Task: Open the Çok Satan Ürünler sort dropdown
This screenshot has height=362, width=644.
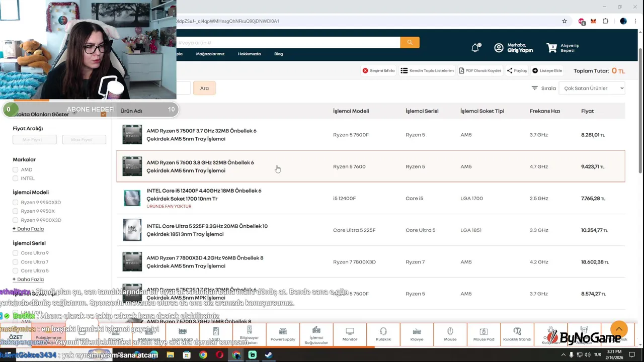Action: [592, 88]
